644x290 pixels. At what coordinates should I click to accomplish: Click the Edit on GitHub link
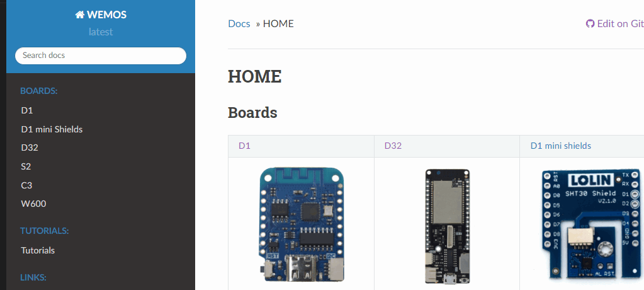[620, 24]
